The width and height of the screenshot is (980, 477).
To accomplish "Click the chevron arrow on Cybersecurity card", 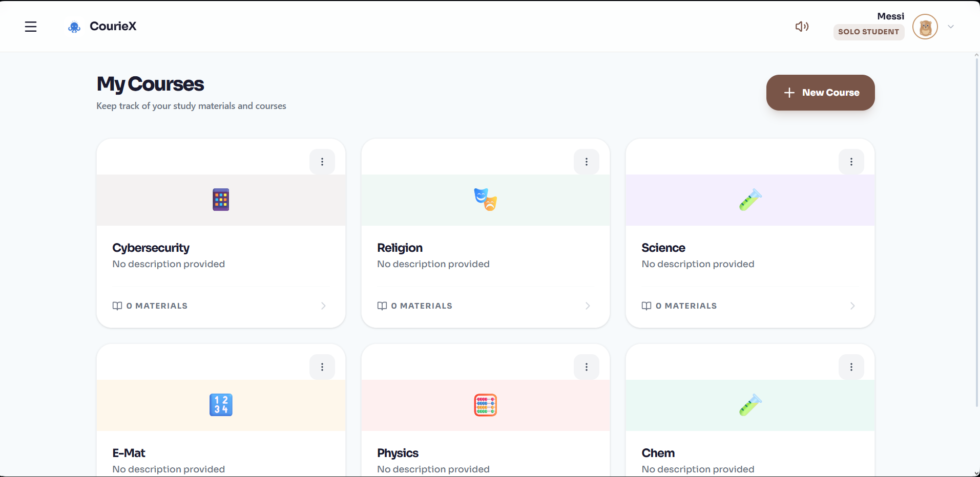I will [323, 306].
